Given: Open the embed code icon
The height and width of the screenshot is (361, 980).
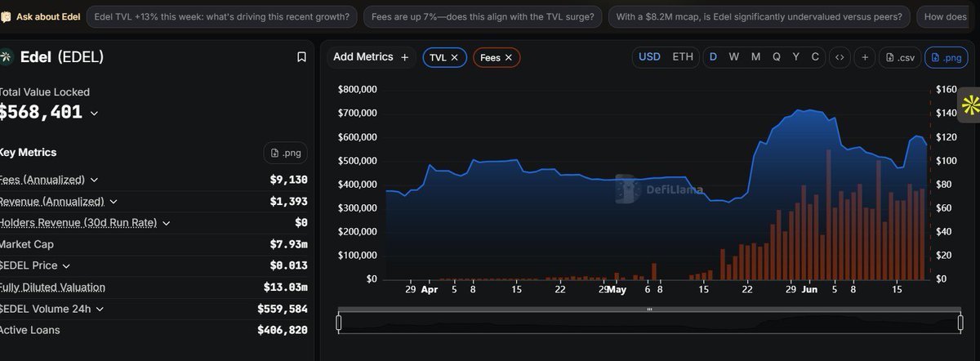Looking at the screenshot, I should click(839, 57).
